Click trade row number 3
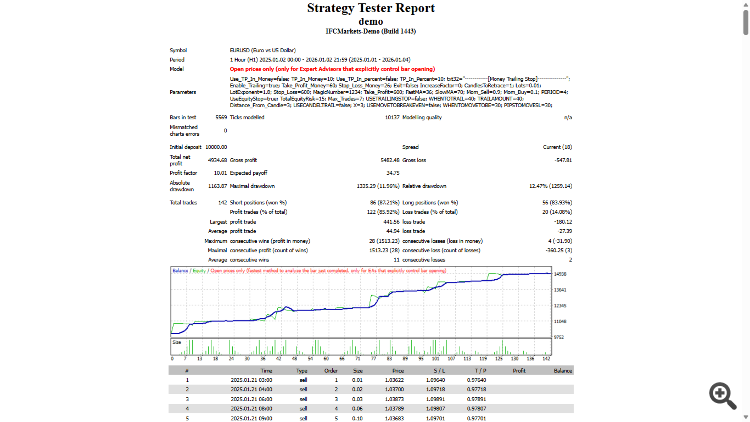750x422 pixels. pos(371,399)
